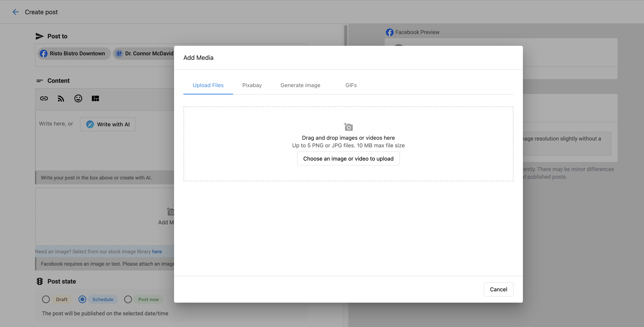Screen dimensions: 644x327
Task: Open the emoji picker smiley icon
Action: pyautogui.click(x=78, y=99)
